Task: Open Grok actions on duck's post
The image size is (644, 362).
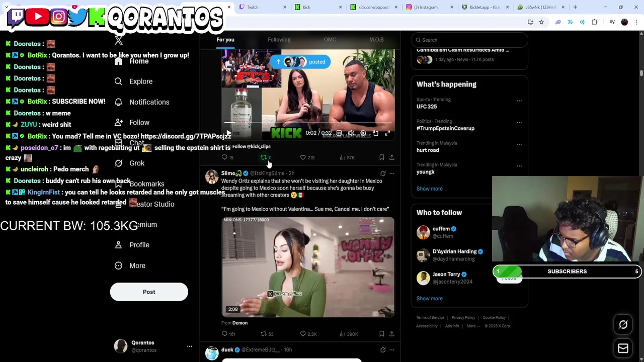Action: click(383, 350)
